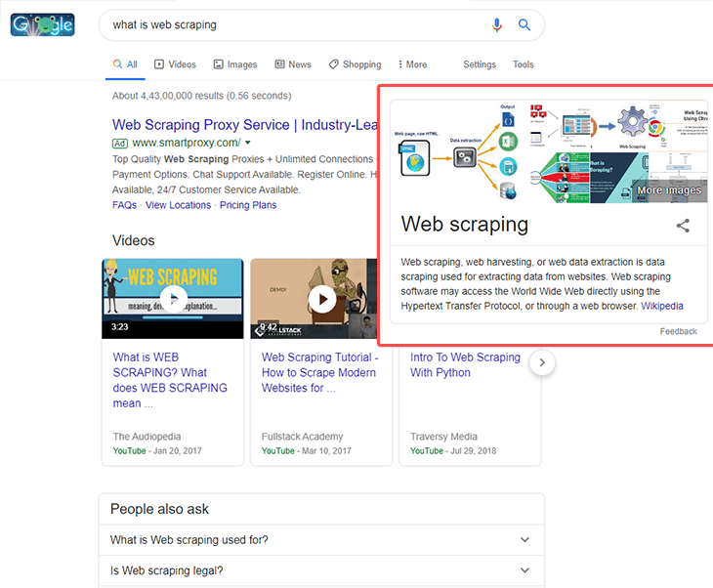Select the All results tab
Viewport: 713px width, 588px height.
point(125,64)
